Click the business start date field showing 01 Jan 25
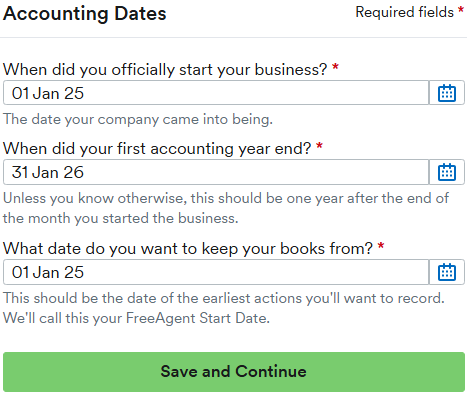 (216, 93)
